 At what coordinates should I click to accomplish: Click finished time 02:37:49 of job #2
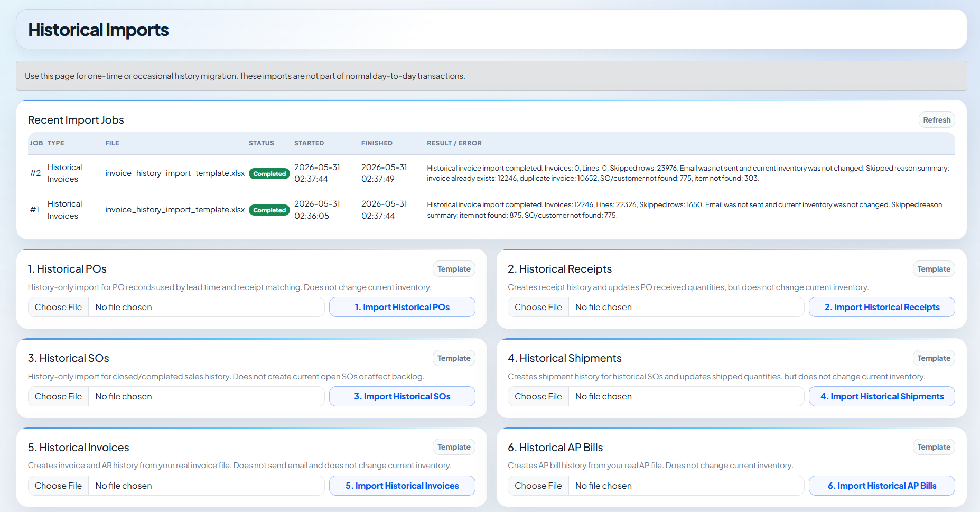378,179
